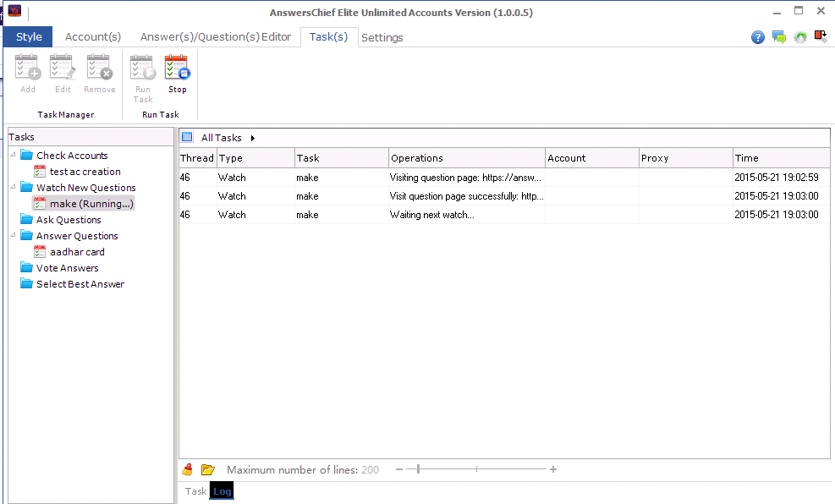Collapse the Answer Questions tree node
This screenshot has height=504, width=835.
pyautogui.click(x=14, y=236)
